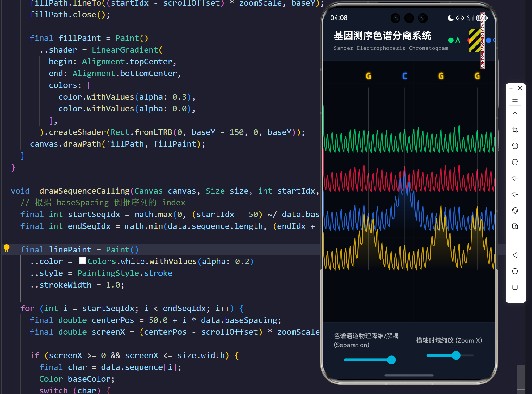Click the 'final double centerPos' line
This screenshot has height=394, width=532.
pyautogui.click(x=155, y=320)
